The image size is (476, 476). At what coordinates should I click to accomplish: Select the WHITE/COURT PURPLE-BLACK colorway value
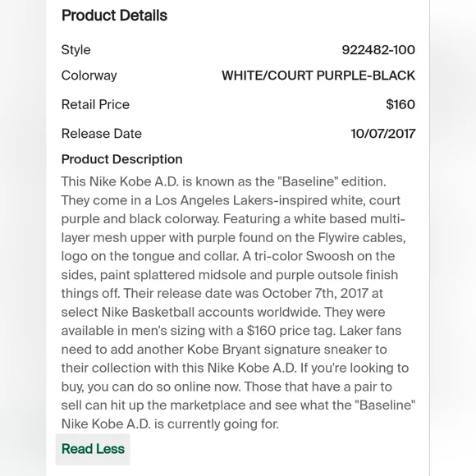point(318,76)
